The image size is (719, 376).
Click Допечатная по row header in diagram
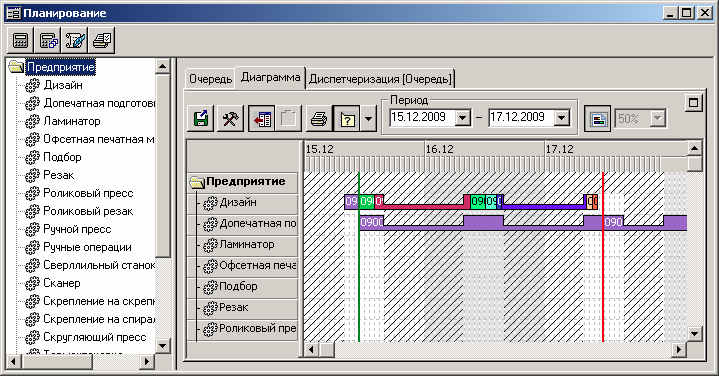tap(243, 224)
